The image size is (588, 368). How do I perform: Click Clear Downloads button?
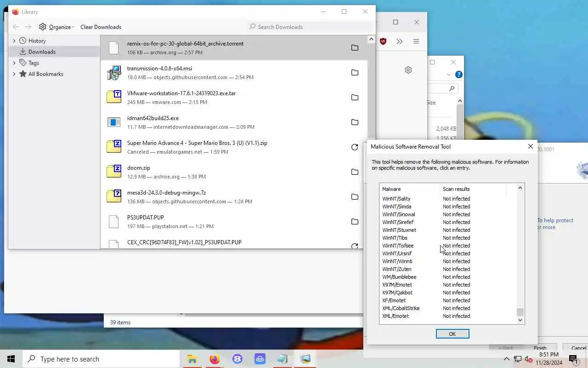tap(101, 27)
